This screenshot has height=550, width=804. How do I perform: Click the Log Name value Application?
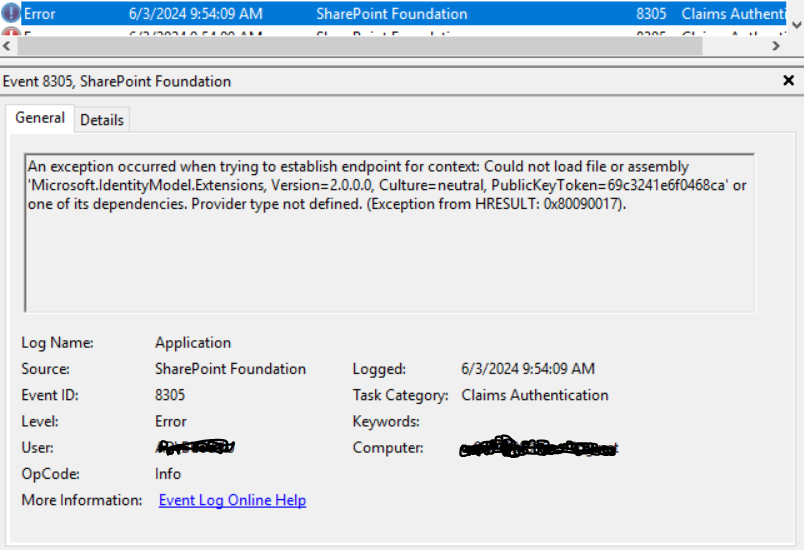point(193,342)
